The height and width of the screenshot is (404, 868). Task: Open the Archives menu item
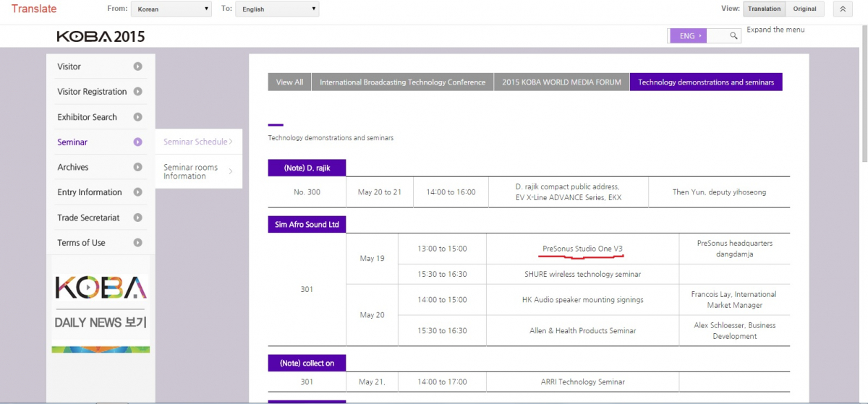coord(73,167)
